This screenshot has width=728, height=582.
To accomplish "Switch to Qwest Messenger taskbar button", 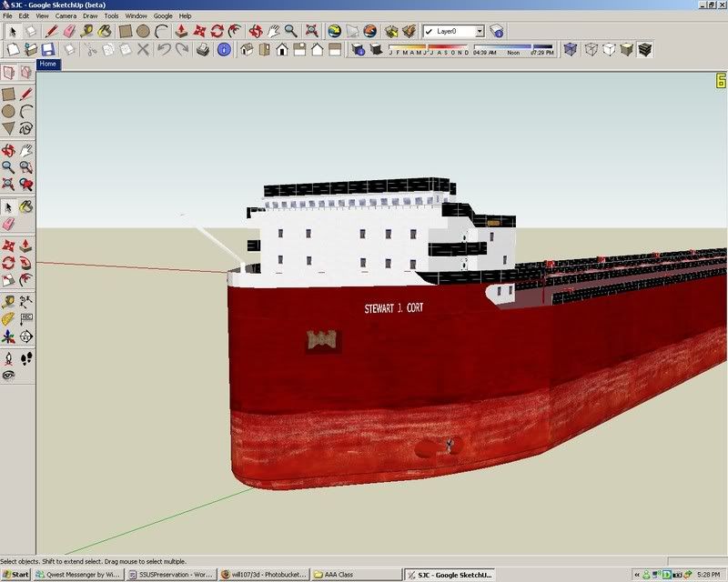I will (78, 574).
